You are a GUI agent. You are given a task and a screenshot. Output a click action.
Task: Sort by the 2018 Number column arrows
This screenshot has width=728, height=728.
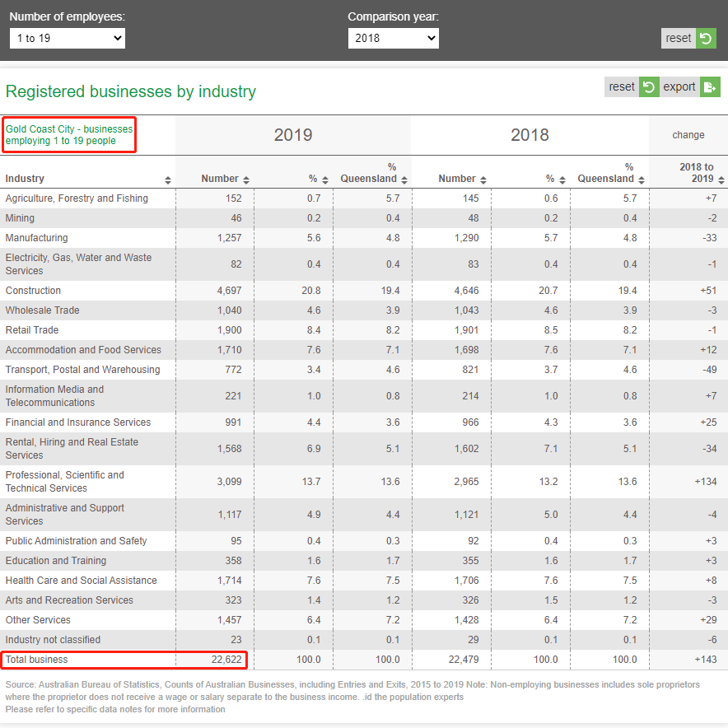[483, 180]
